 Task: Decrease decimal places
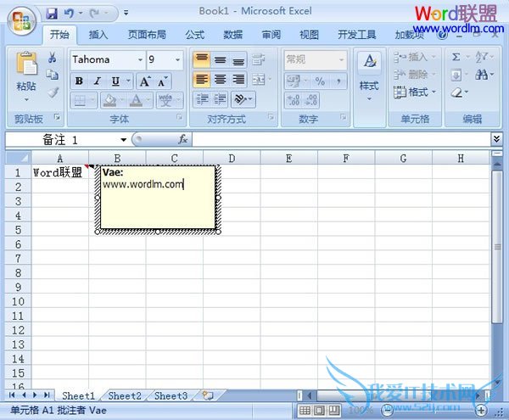311,99
